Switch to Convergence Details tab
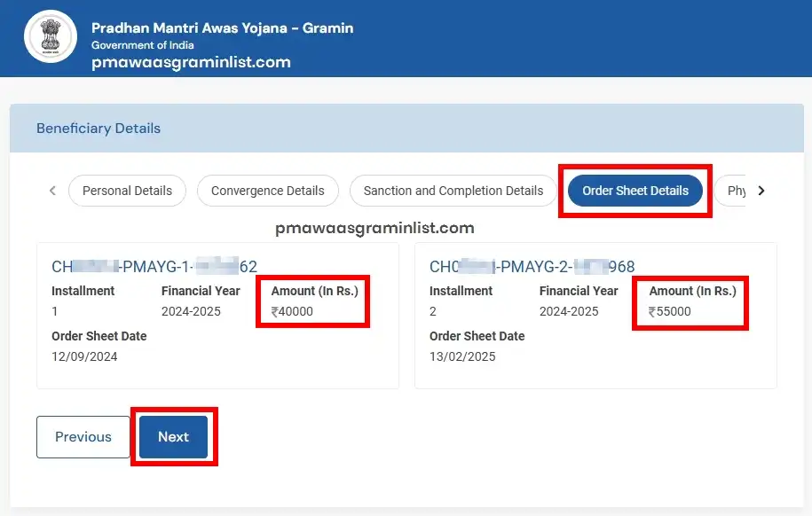Viewport: 812px width, 516px height. pos(268,191)
